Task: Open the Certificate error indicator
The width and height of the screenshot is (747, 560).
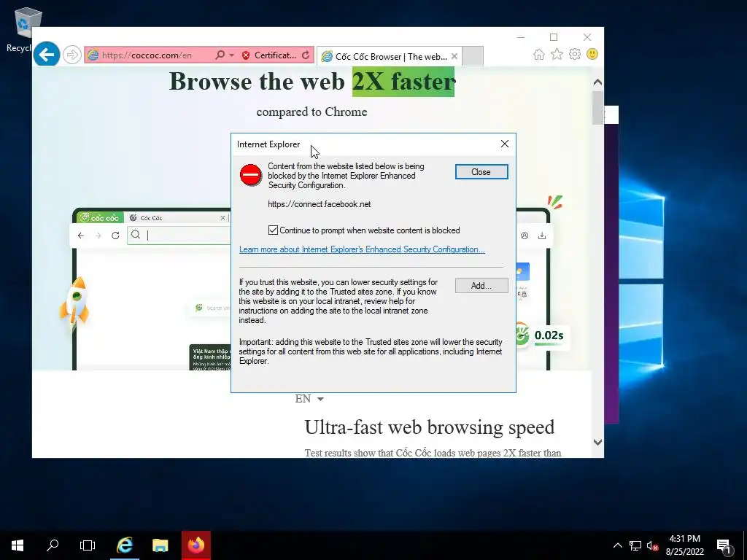Action: [x=269, y=55]
